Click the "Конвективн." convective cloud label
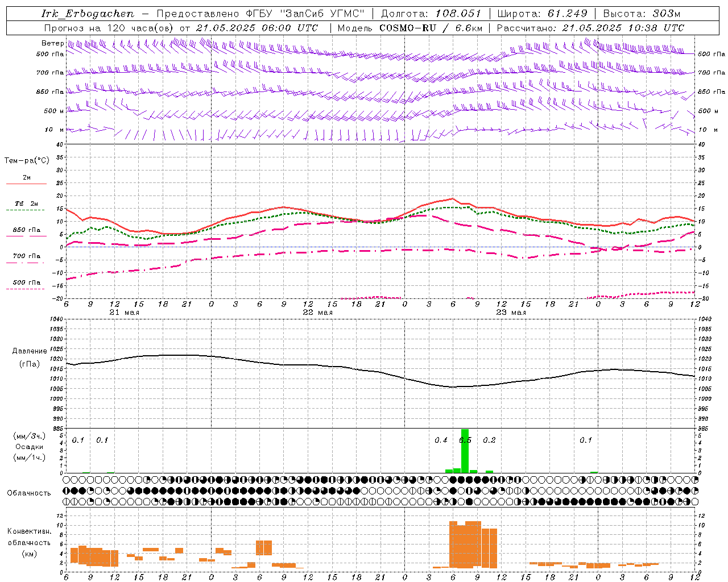Viewport: 728px width, 582px height. 29,531
